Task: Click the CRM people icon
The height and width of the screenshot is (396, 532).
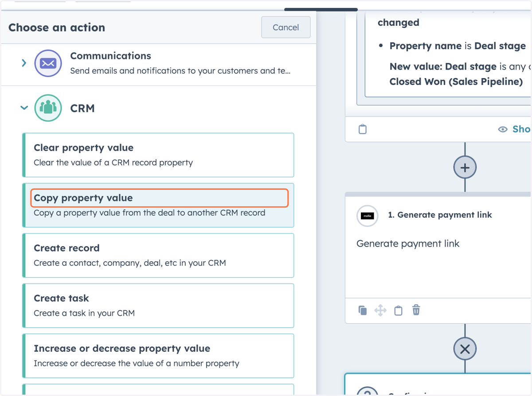Action: [x=48, y=108]
